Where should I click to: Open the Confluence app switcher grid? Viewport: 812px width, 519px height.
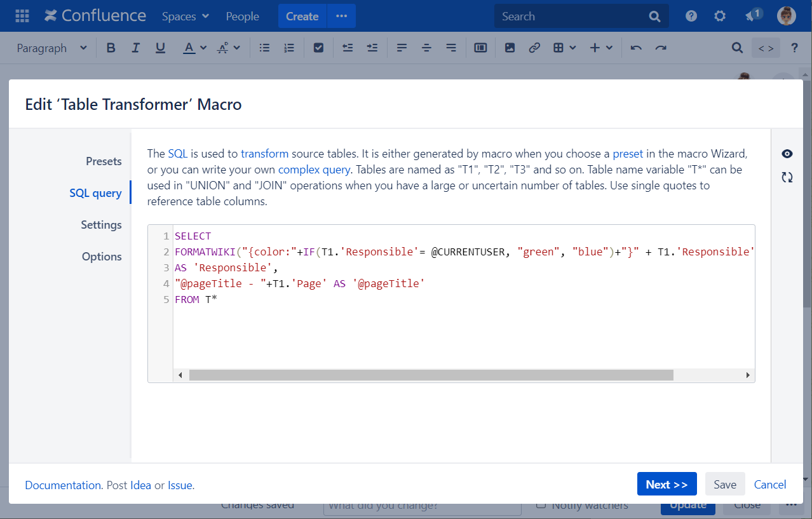(22, 16)
